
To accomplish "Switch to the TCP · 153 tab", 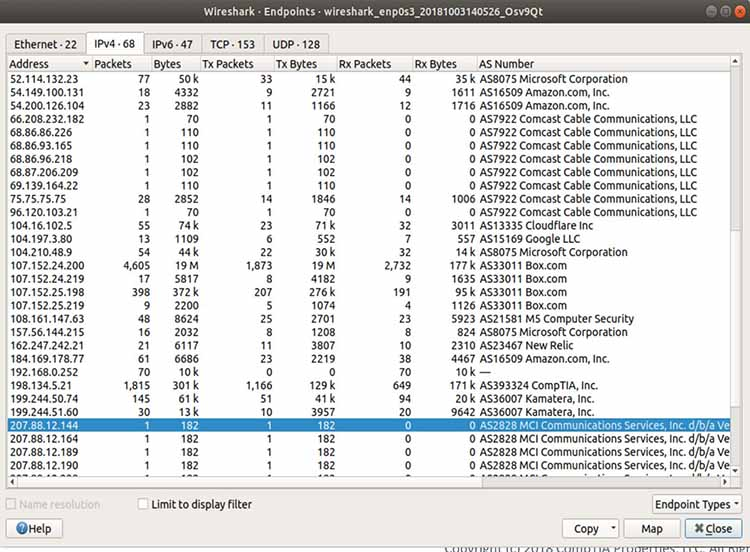I will coord(232,44).
